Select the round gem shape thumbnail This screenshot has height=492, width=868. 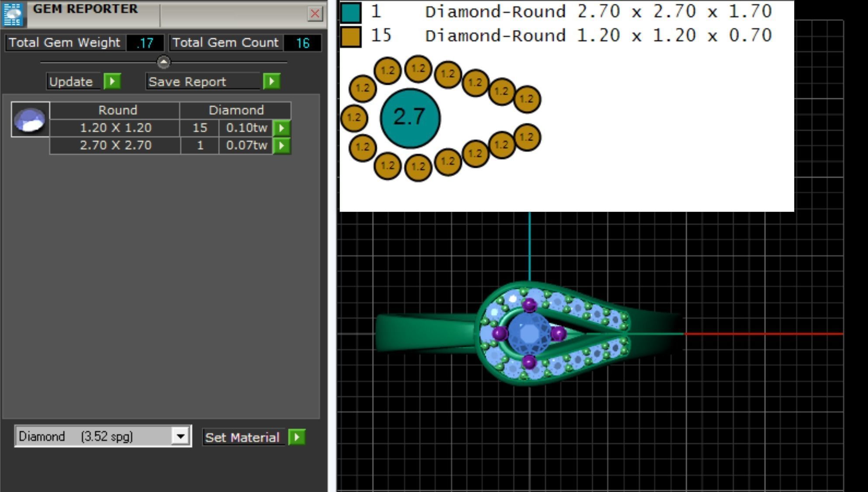[x=30, y=120]
